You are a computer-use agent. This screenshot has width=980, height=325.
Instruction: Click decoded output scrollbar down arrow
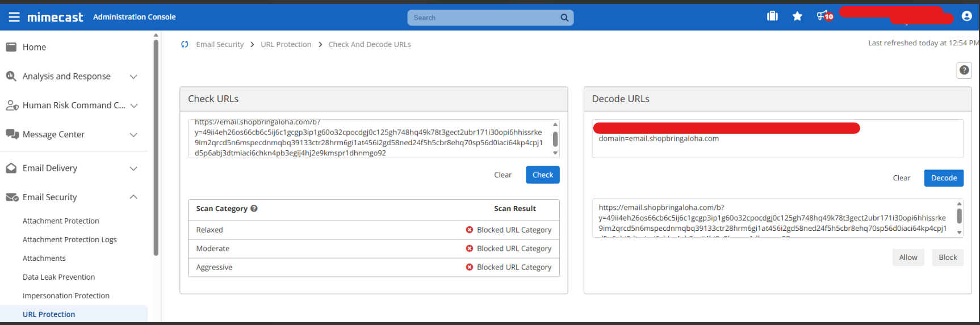click(x=960, y=232)
